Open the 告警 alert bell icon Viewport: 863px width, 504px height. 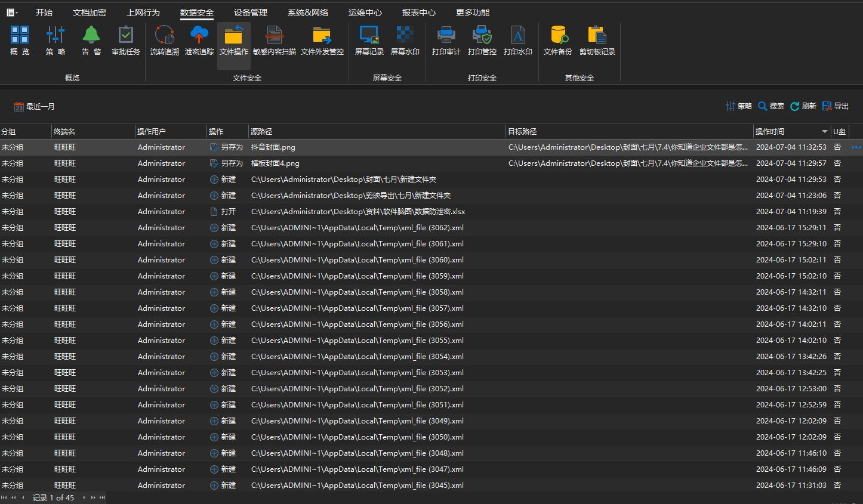tap(91, 41)
